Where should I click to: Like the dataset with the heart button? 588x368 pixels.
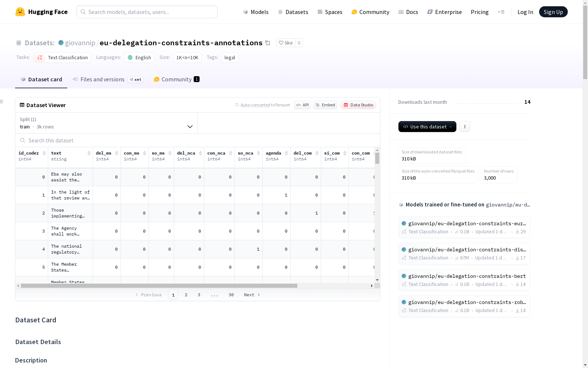(x=286, y=43)
